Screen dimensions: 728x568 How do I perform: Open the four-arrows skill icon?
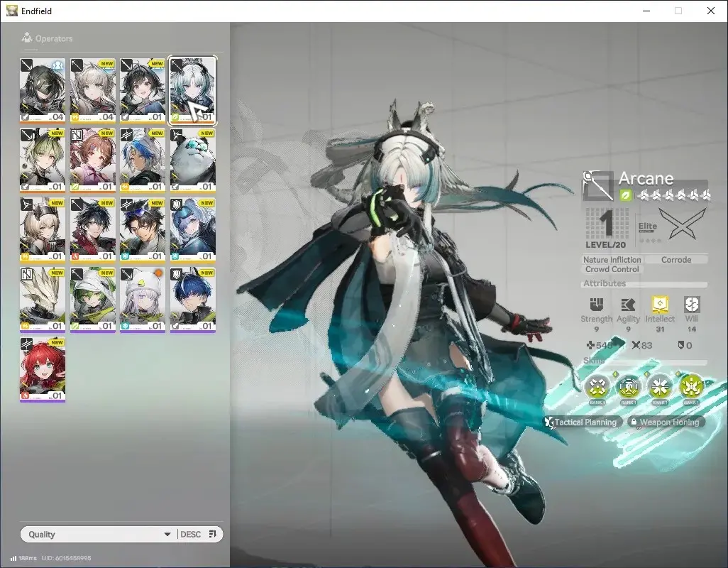597,386
